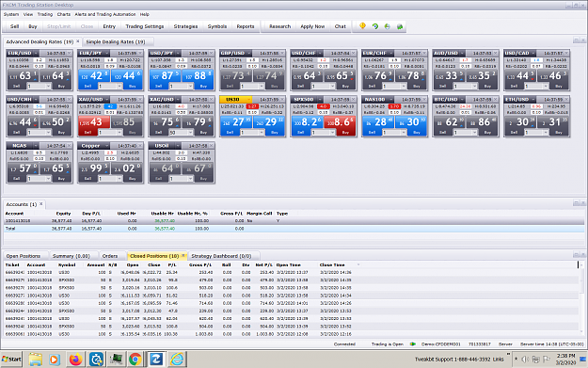Click the SPX500 red Buy price
This screenshot has height=368, width=588.
pos(340,122)
